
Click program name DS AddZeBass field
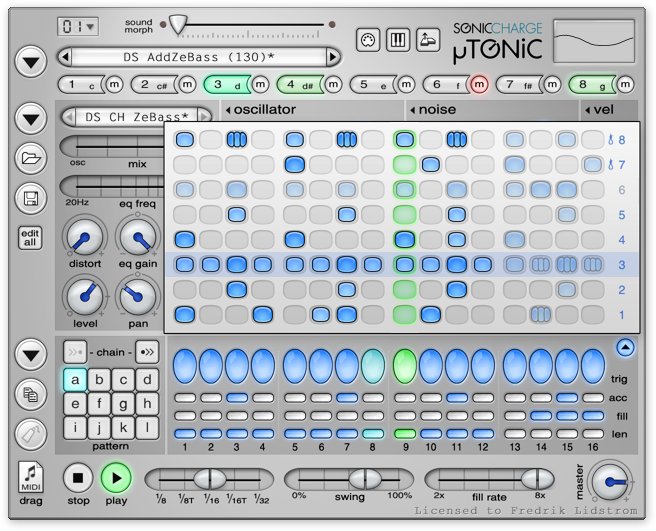(x=199, y=57)
